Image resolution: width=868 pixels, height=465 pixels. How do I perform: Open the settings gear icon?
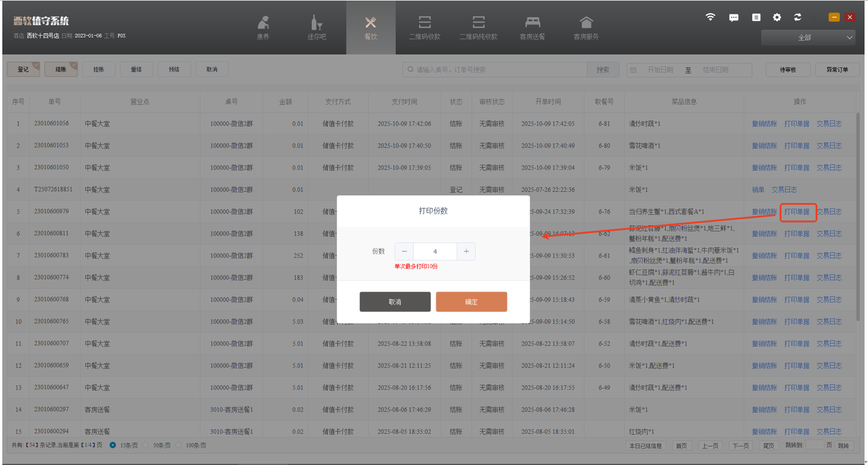tap(777, 17)
